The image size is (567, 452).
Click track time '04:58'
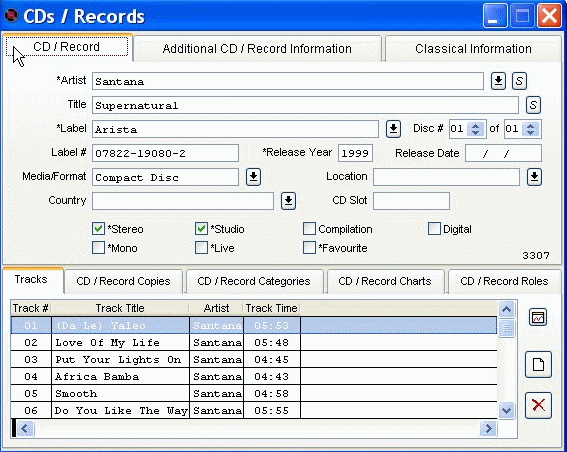pyautogui.click(x=272, y=393)
